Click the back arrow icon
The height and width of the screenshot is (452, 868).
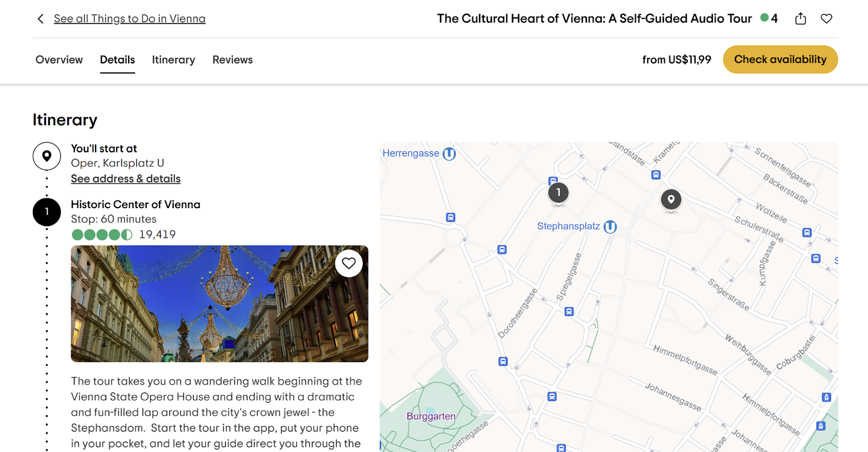41,19
